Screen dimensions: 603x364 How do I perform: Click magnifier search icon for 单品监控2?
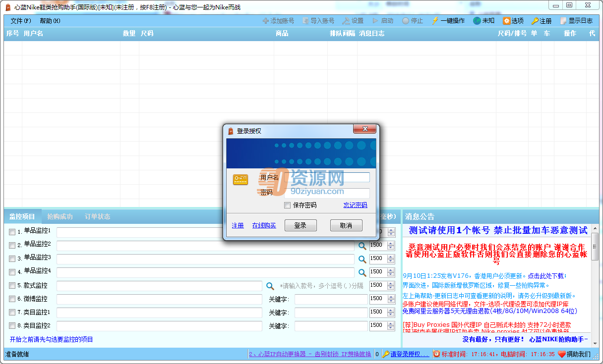click(x=362, y=245)
